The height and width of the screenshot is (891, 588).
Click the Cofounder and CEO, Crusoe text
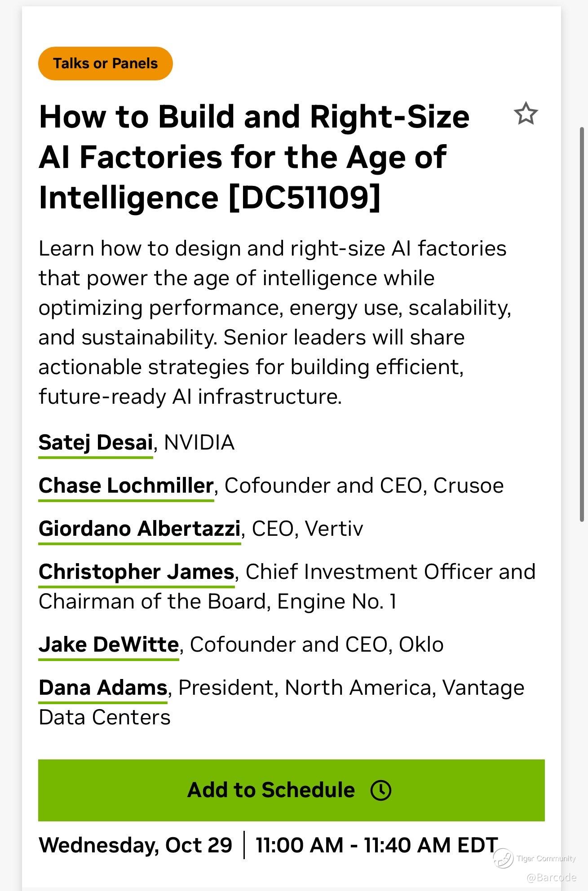pos(364,485)
